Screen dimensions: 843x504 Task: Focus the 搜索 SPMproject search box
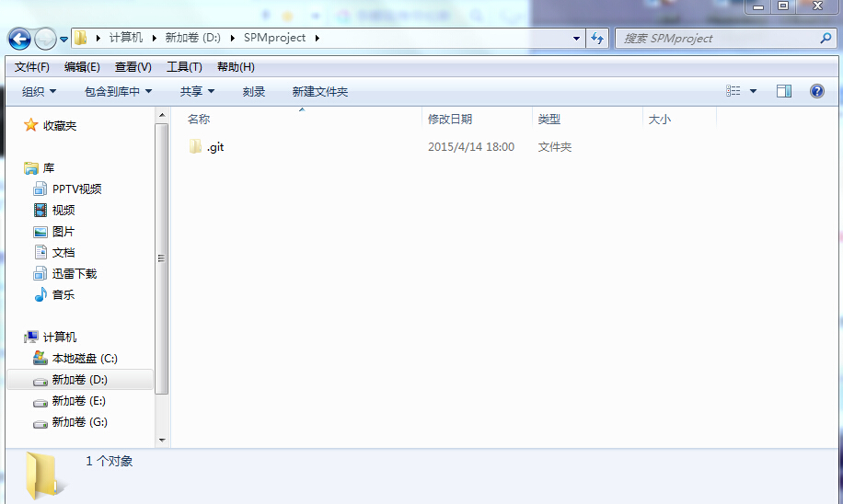pos(726,38)
